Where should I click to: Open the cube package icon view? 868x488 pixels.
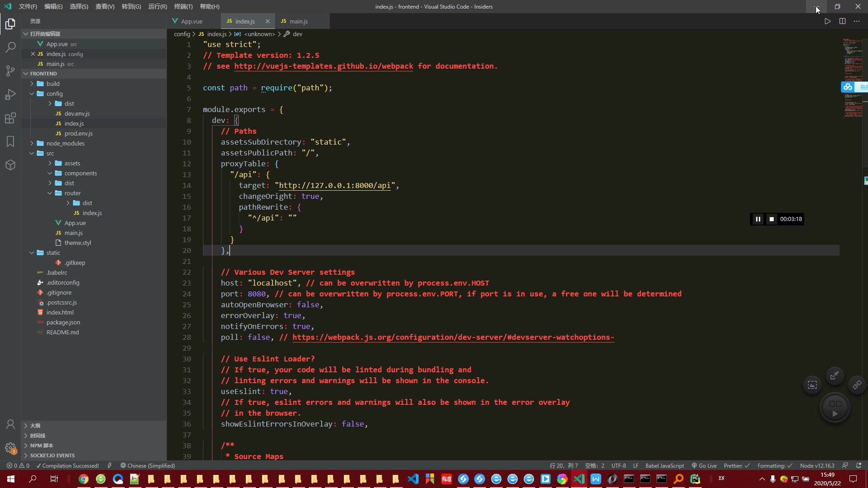click(x=10, y=165)
